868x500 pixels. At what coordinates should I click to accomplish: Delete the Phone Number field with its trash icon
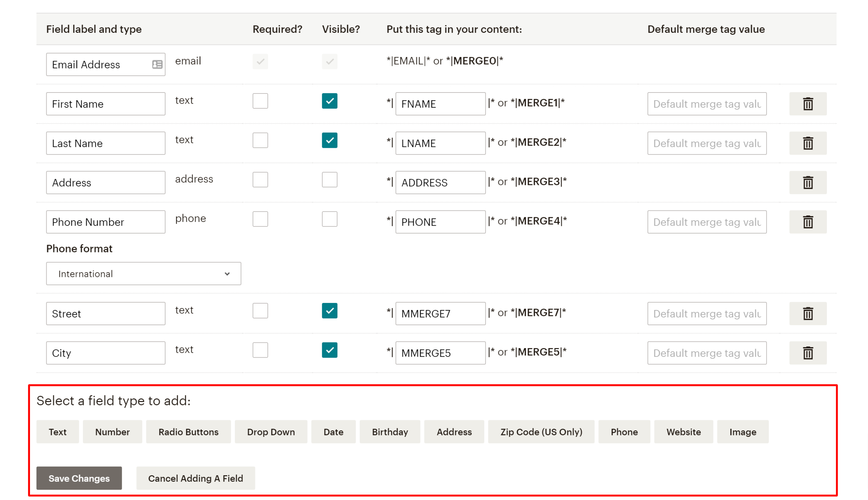pyautogui.click(x=808, y=222)
